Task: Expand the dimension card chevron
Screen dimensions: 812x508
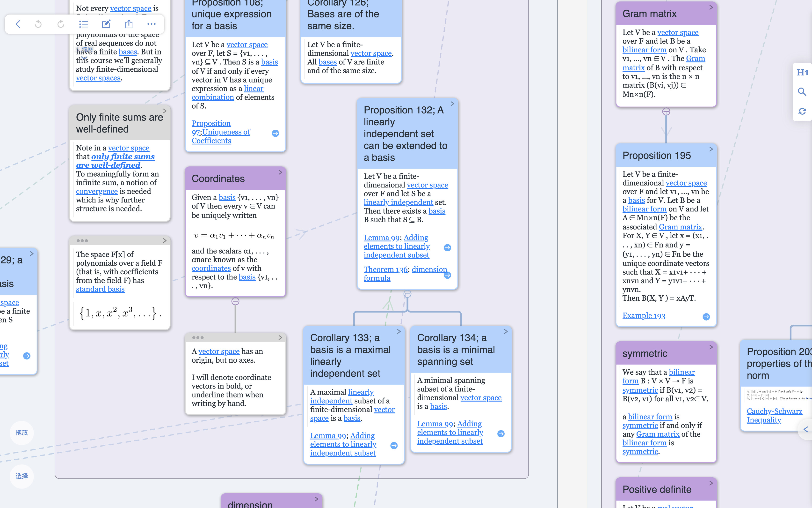Action: (316, 499)
